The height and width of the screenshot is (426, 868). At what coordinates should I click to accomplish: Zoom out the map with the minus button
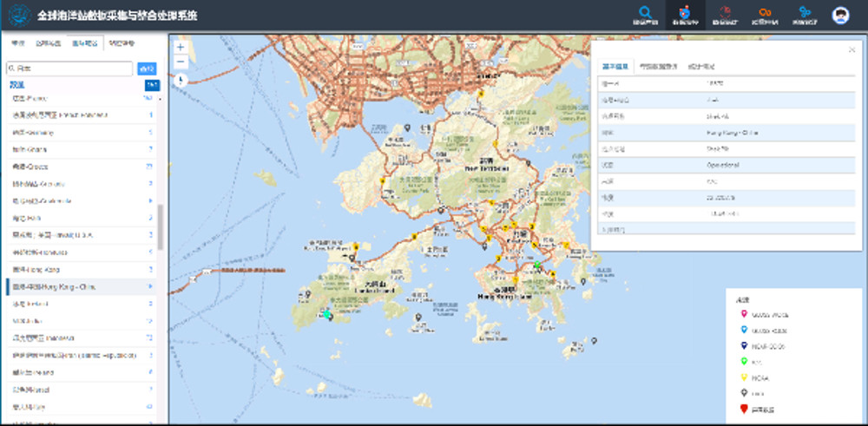coord(180,62)
